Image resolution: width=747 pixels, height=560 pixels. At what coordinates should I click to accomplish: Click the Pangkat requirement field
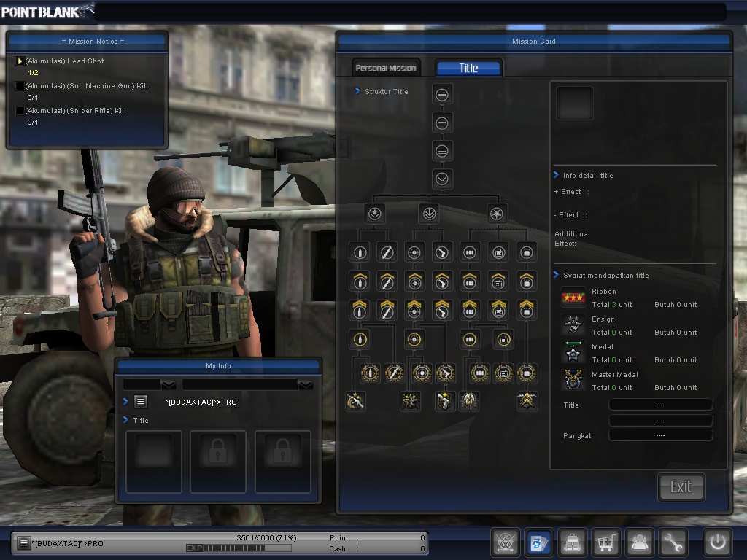coord(661,435)
